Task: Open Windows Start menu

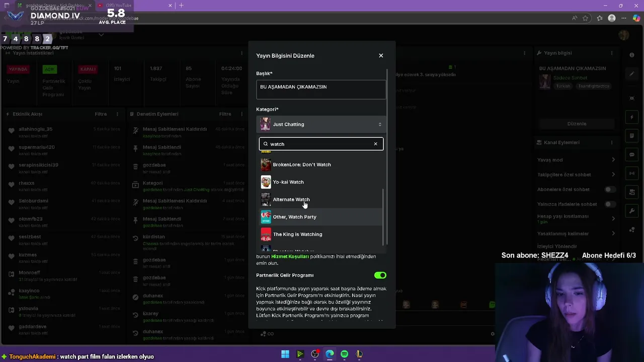Action: tap(285, 354)
